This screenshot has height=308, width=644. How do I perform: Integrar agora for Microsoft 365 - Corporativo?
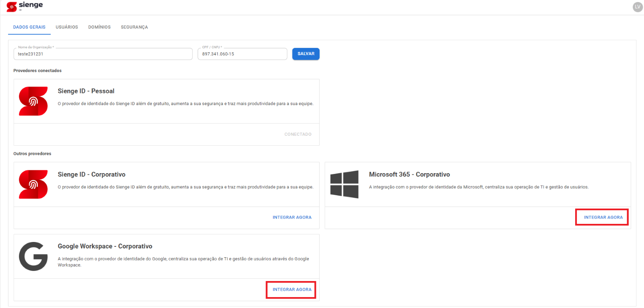coord(603,217)
